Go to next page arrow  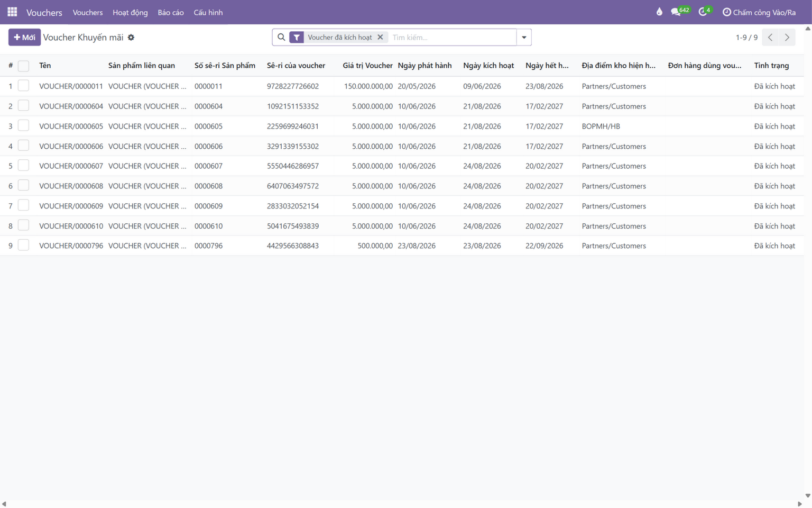[x=787, y=38]
